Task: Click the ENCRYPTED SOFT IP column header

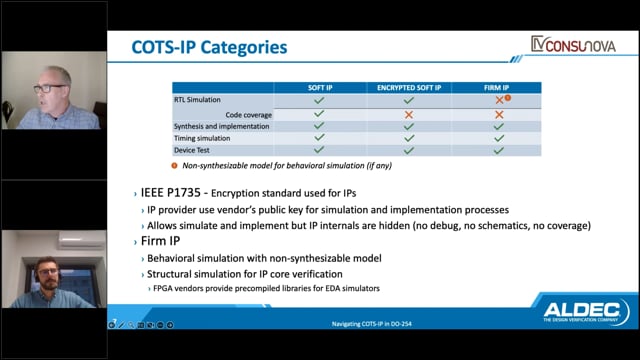Action: click(409, 88)
